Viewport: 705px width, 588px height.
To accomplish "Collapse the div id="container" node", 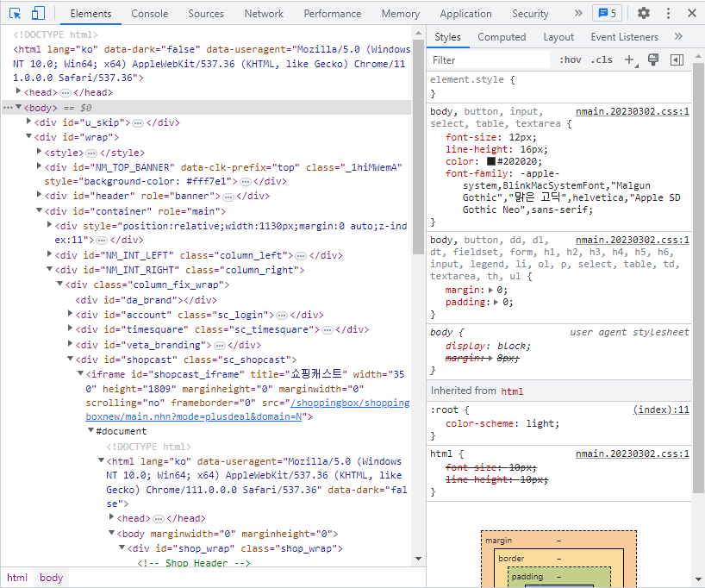I will (39, 210).
